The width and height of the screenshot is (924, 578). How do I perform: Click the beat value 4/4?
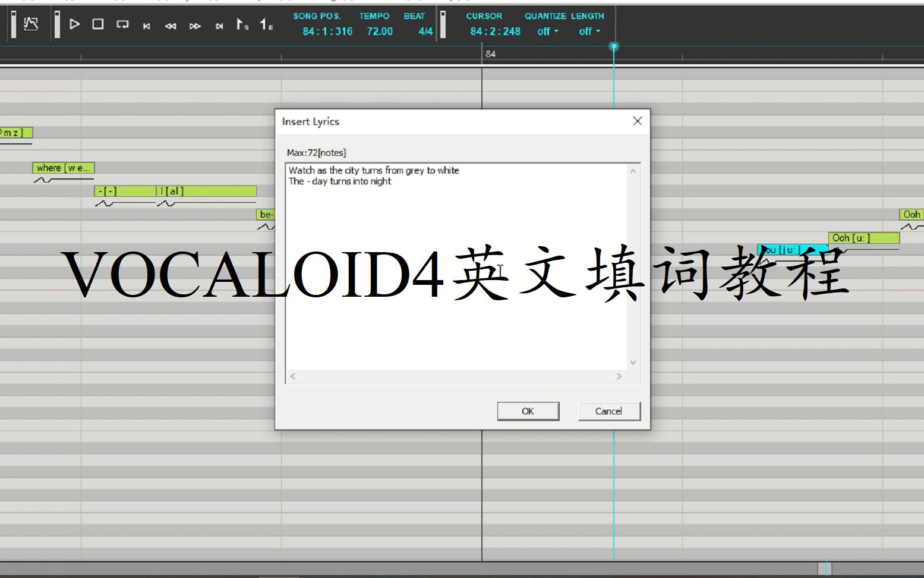[425, 32]
